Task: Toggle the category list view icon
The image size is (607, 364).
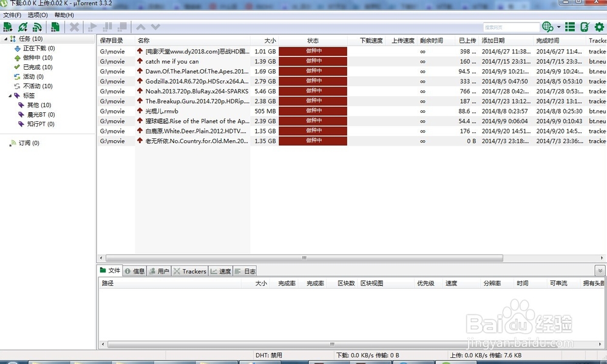Action: click(x=570, y=27)
